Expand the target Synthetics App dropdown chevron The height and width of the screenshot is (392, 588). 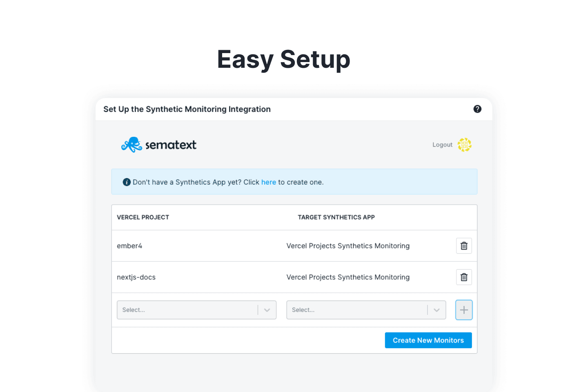point(437,310)
